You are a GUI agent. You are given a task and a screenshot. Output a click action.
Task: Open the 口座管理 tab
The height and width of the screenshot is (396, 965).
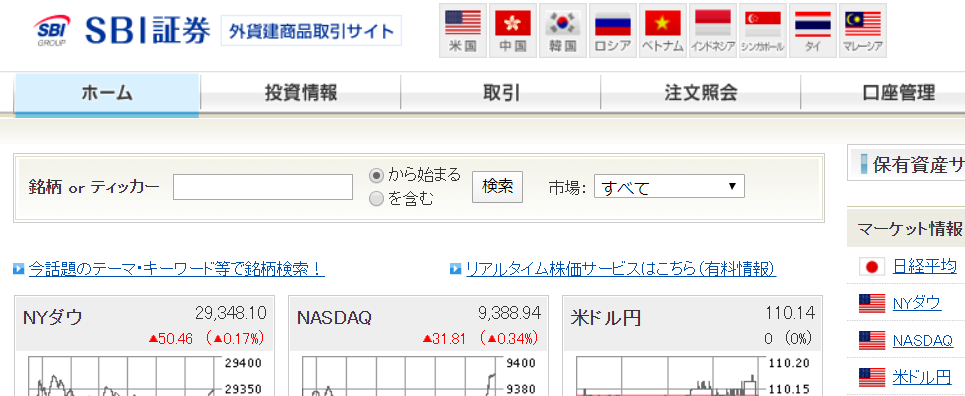(x=899, y=94)
